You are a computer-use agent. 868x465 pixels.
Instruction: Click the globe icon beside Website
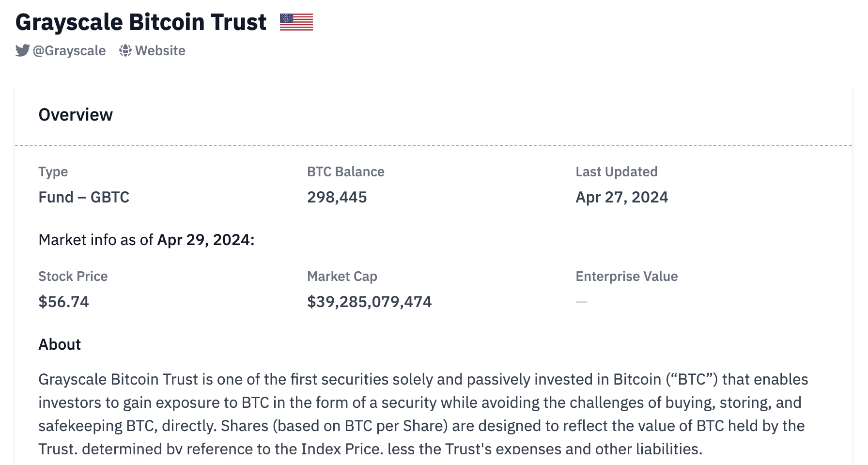coord(125,50)
